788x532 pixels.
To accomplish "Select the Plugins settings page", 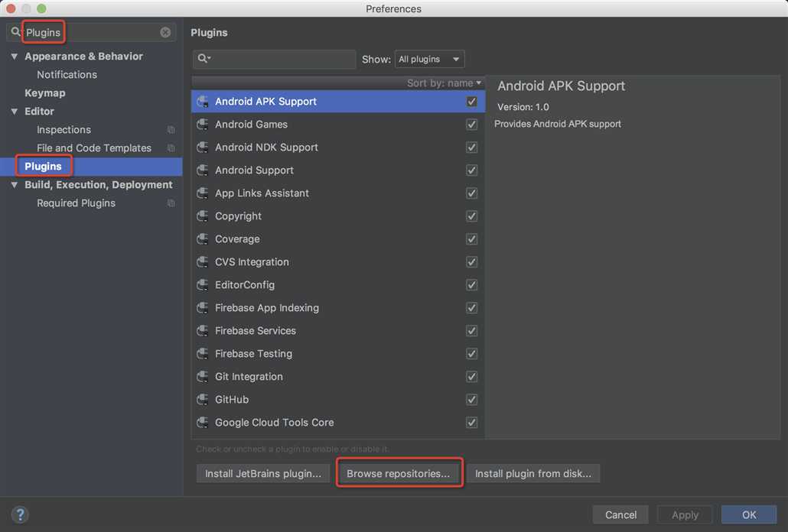I will tap(43, 166).
